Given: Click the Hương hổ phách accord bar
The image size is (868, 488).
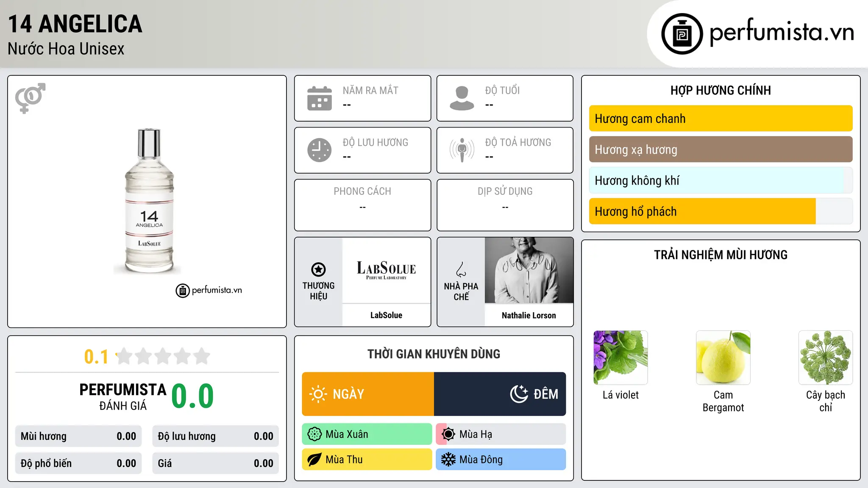Looking at the screenshot, I should [x=721, y=211].
